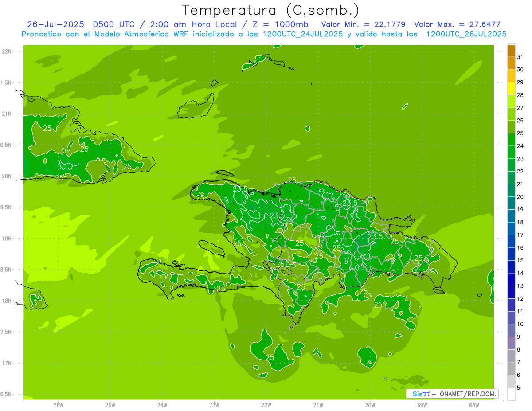Click the "74W" longitude axis label
532x411 pixels.
coord(162,405)
